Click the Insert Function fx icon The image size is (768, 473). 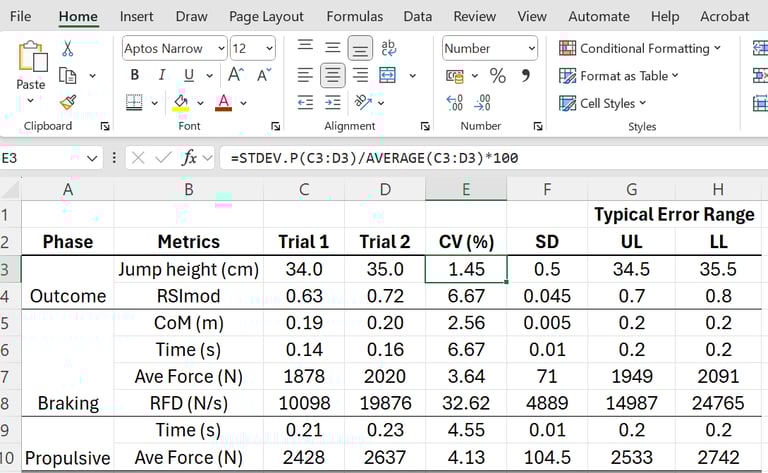pyautogui.click(x=189, y=158)
